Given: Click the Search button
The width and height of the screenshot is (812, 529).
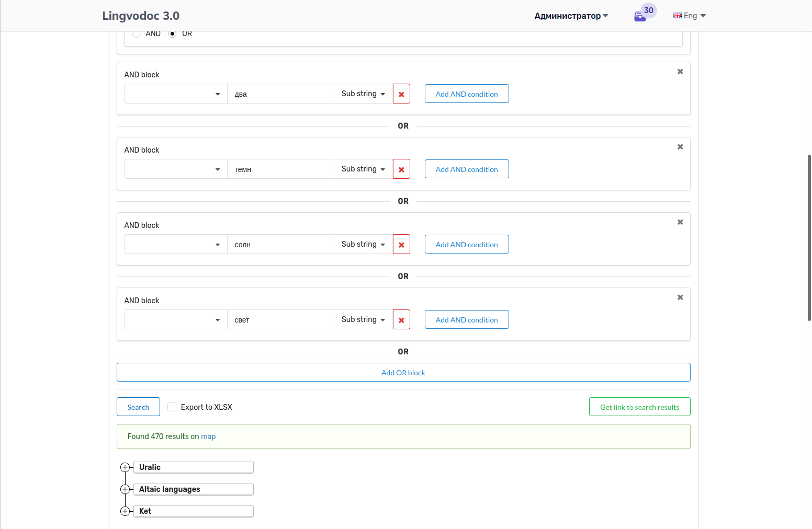Looking at the screenshot, I should [x=138, y=407].
